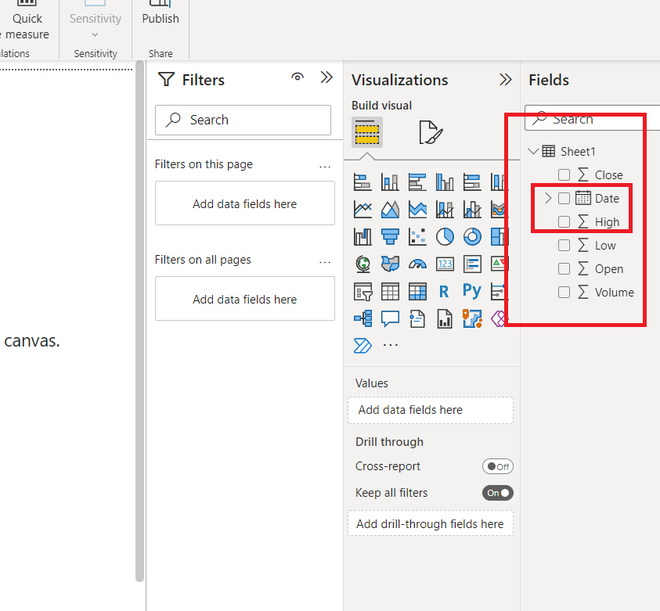Image resolution: width=660 pixels, height=611 pixels.
Task: Select the funnel chart visual
Action: [390, 237]
